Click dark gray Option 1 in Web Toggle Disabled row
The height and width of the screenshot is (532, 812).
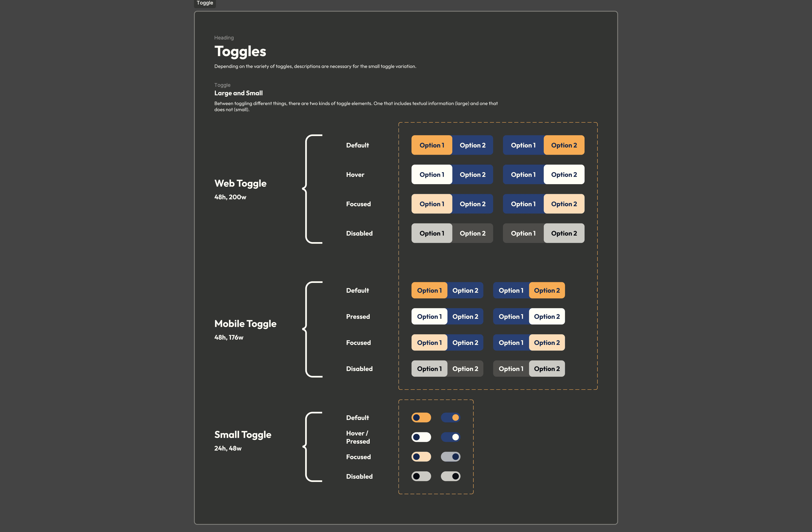(x=523, y=233)
